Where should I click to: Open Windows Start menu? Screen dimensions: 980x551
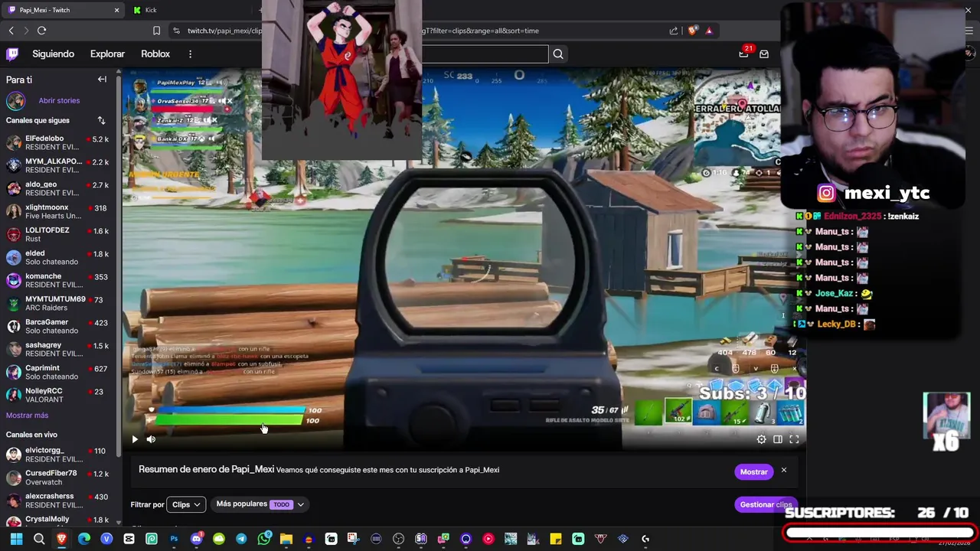click(x=16, y=539)
